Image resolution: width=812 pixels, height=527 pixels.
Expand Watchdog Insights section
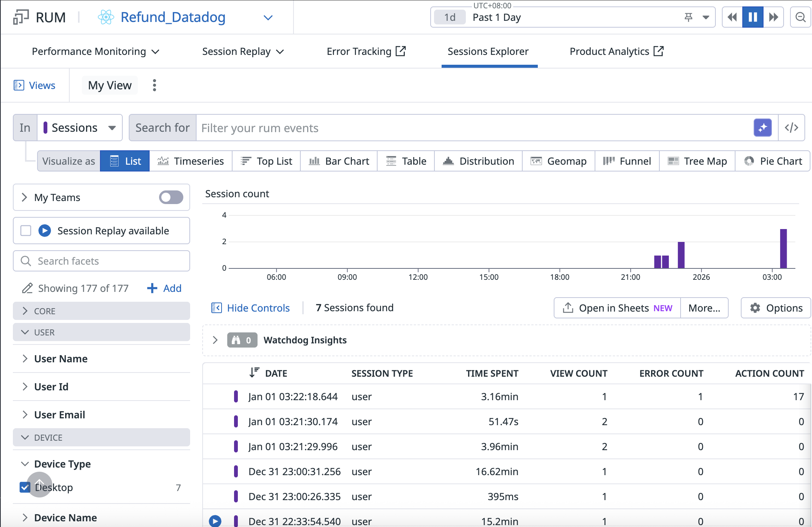[x=215, y=340]
